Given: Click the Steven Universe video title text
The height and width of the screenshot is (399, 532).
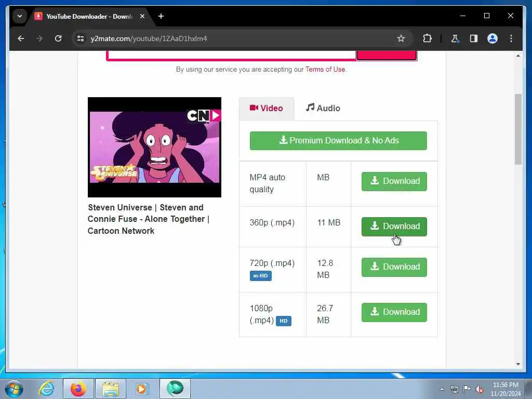Looking at the screenshot, I should [148, 219].
